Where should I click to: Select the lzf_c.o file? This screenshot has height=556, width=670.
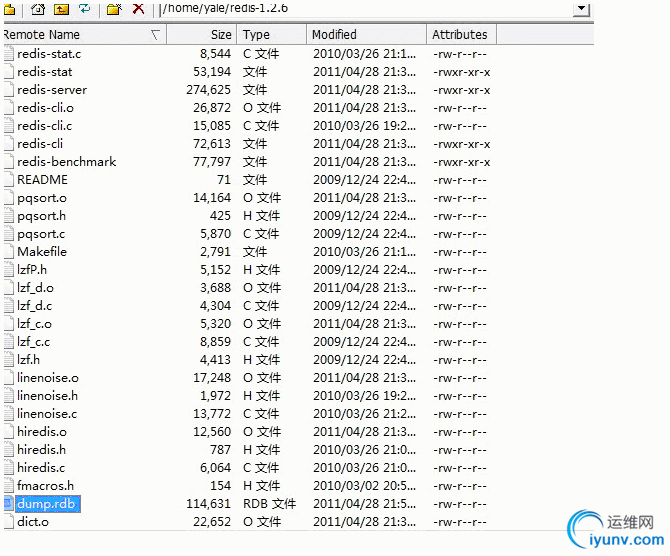pos(35,324)
